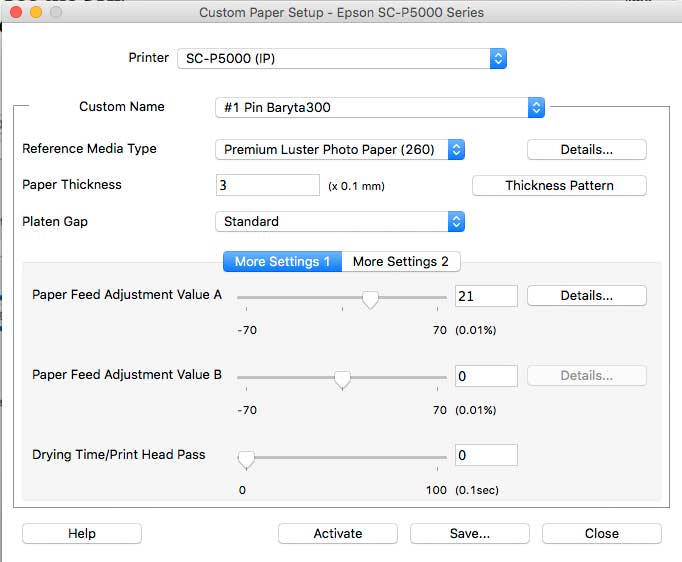Click the Reference Media Type label
Image resolution: width=682 pixels, height=562 pixels.
click(89, 149)
